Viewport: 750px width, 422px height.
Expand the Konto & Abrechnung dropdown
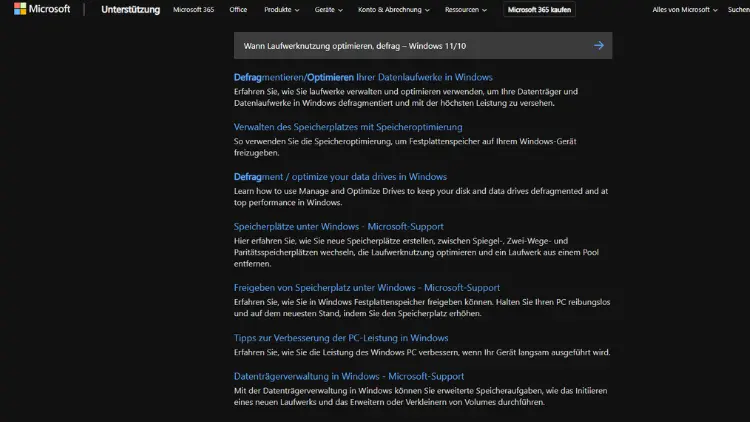pyautogui.click(x=394, y=10)
